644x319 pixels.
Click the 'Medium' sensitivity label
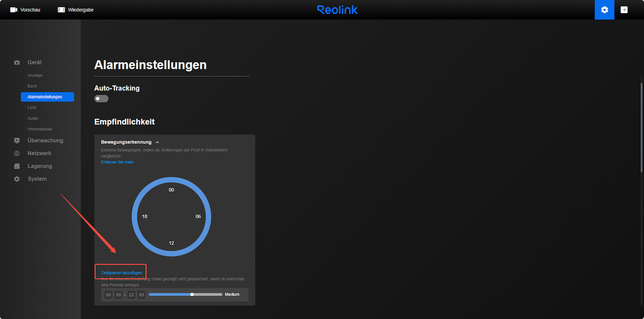232,294
